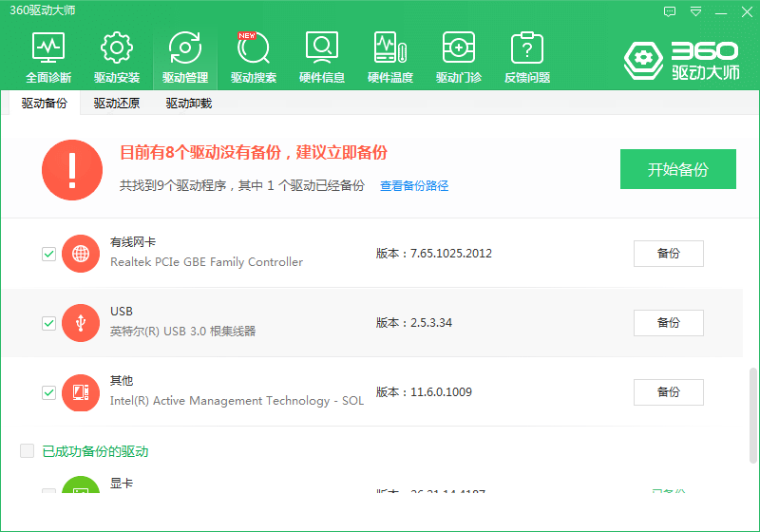Viewport: 760px width, 532px height.
Task: Click 备份 button for Realtek PCIe controller
Action: 668,254
